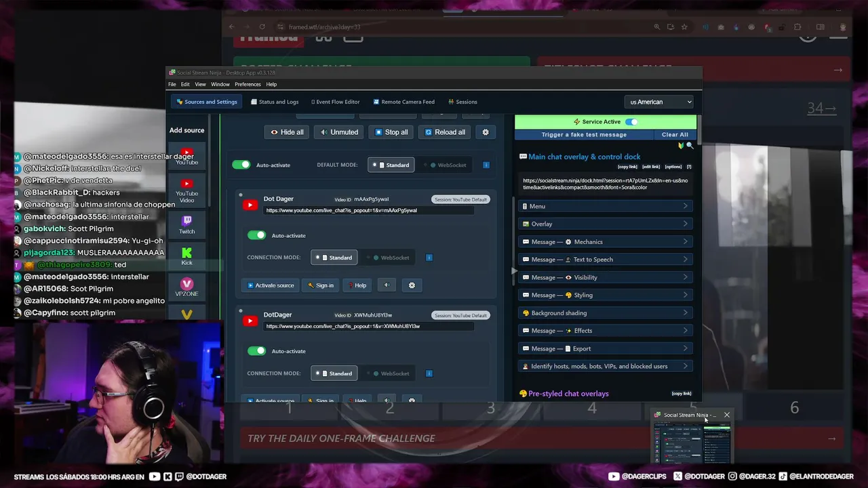
Task: Trigger a fake test message
Action: 584,135
